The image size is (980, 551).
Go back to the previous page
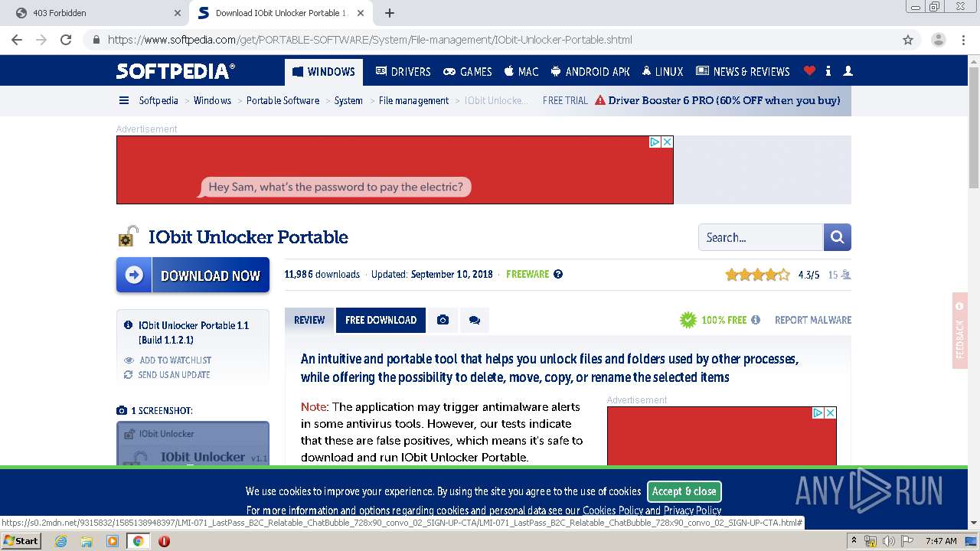tap(17, 40)
